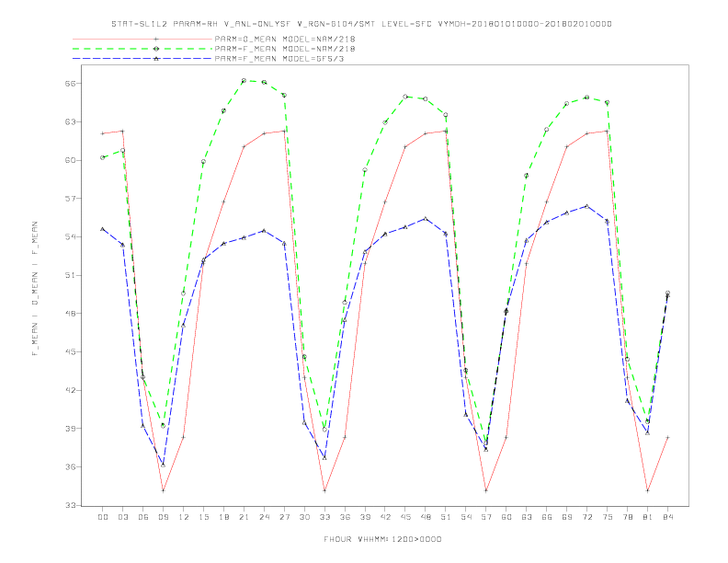Image resolution: width=728 pixels, height=563 pixels.
Task: Click y-axis tick label 39
Action: 72,429
